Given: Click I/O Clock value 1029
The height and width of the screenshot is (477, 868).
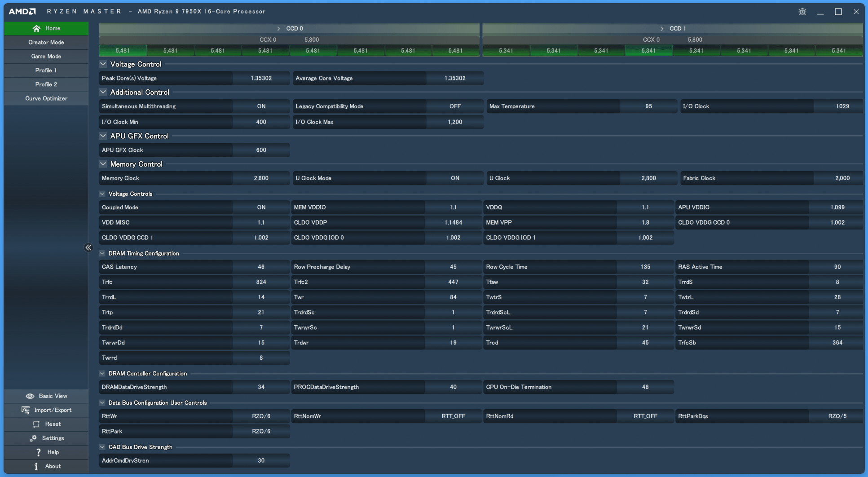Looking at the screenshot, I should [x=842, y=106].
